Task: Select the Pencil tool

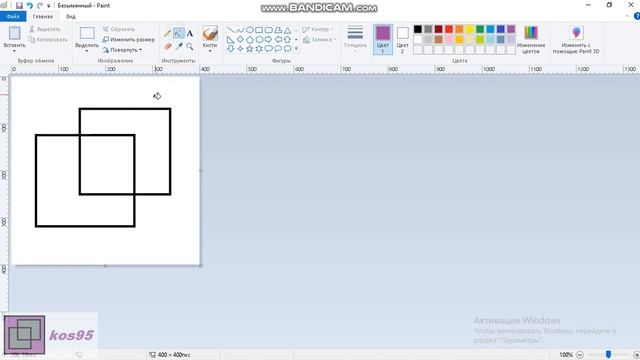Action: [168, 33]
